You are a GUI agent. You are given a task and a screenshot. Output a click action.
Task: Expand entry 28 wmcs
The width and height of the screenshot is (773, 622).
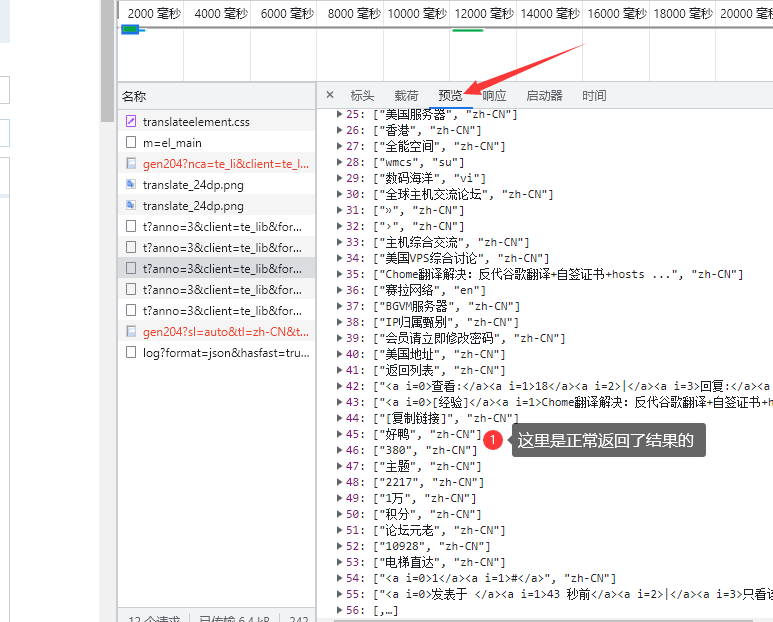click(x=339, y=162)
